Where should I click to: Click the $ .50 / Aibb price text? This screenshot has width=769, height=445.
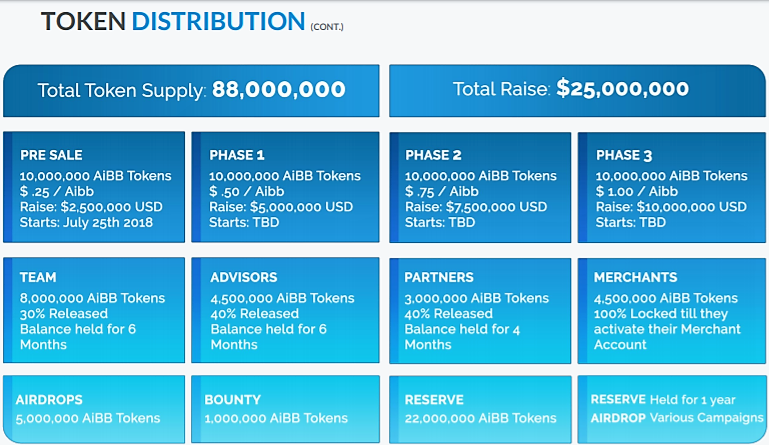247,191
